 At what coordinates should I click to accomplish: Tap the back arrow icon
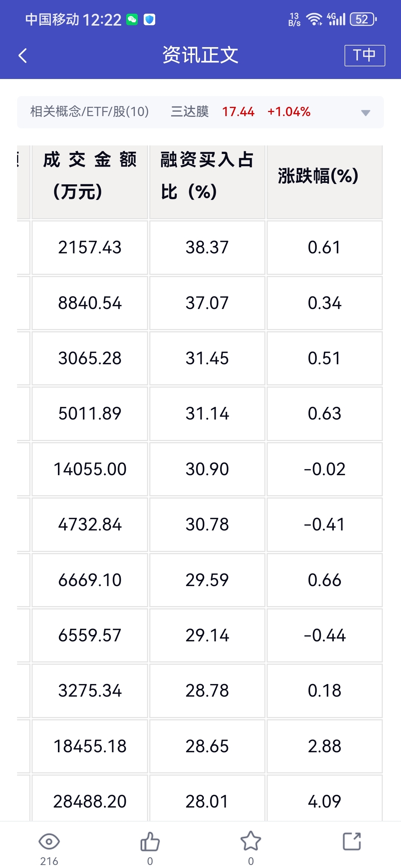tap(23, 56)
